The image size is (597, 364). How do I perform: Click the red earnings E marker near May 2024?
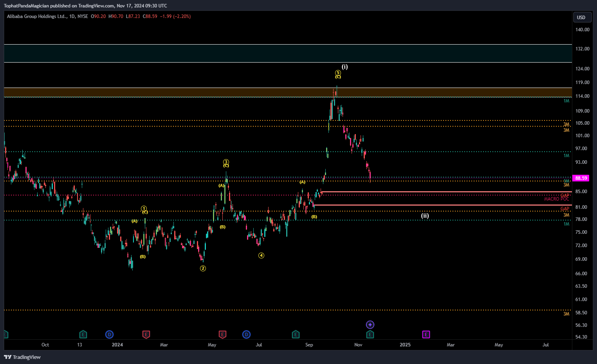coord(222,334)
